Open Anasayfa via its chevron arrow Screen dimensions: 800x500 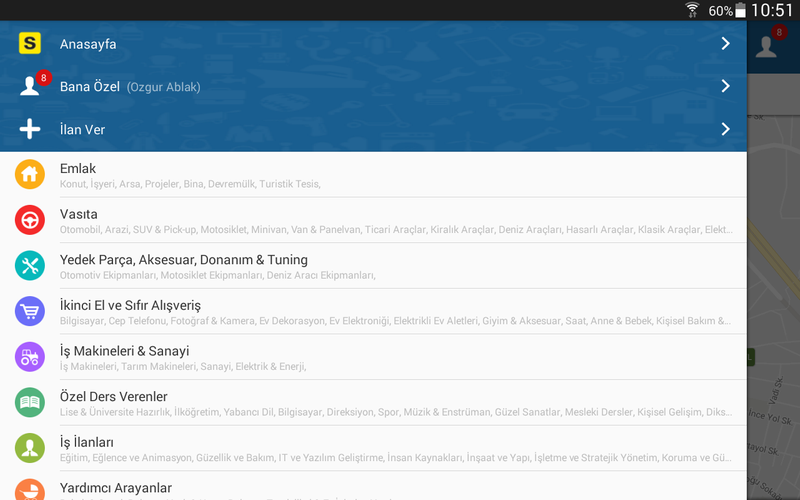pyautogui.click(x=726, y=43)
